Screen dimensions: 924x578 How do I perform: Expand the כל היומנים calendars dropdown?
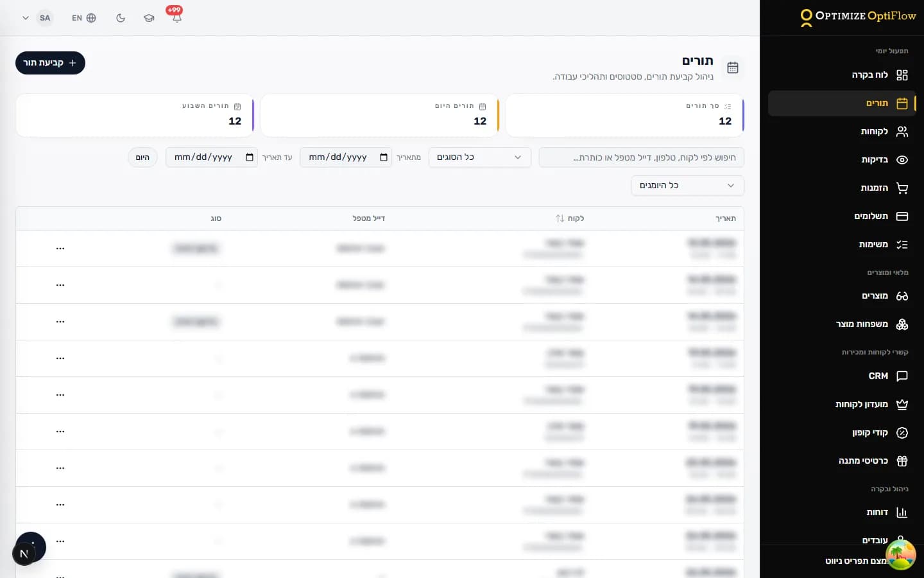[x=688, y=186]
